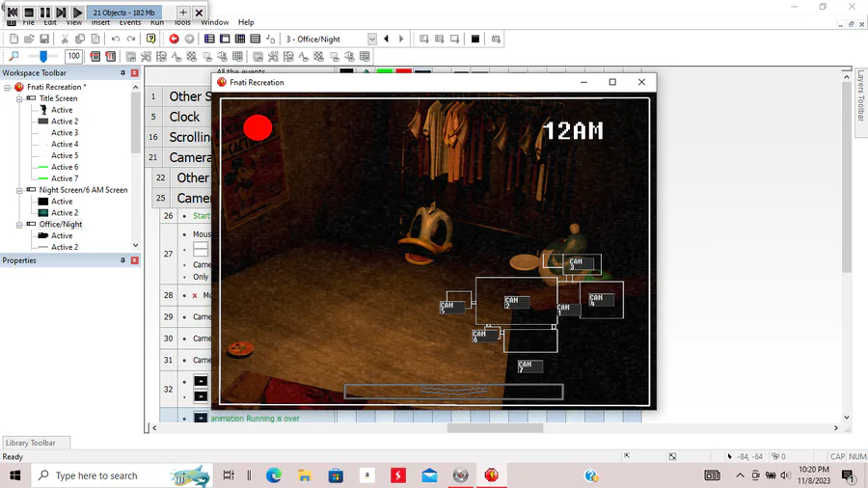
Task: Click the Build application icon
Action: click(496, 39)
